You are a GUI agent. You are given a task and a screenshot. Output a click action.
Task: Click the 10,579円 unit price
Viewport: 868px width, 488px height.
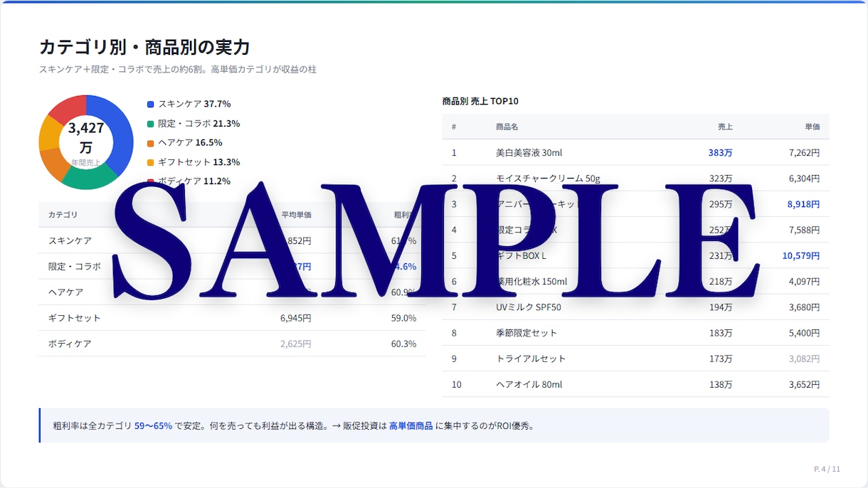pyautogui.click(x=801, y=255)
